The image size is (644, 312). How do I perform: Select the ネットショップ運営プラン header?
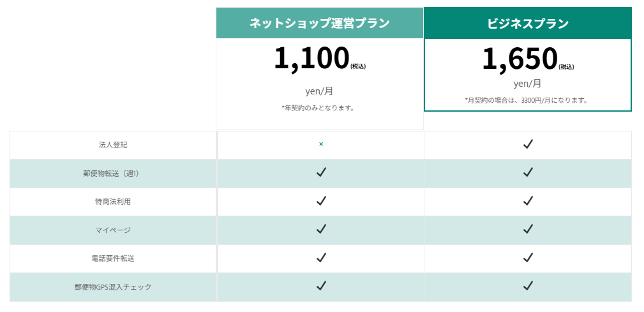(320, 23)
